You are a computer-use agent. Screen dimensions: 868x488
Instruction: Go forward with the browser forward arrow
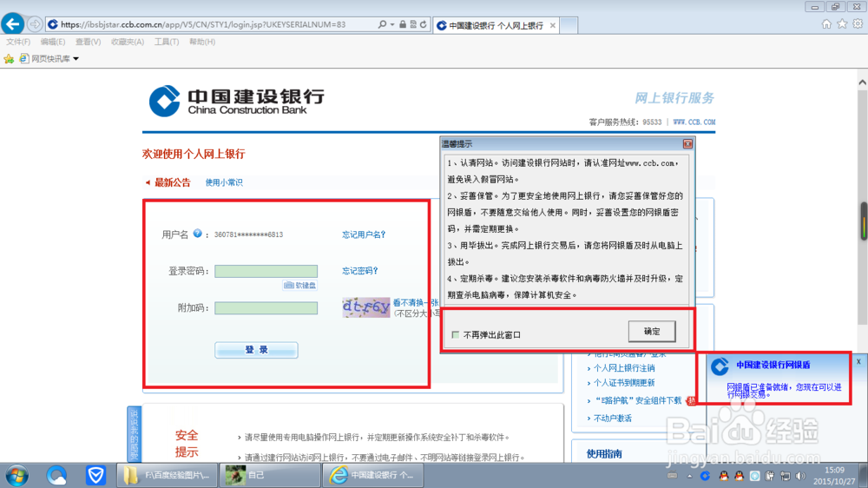click(x=35, y=24)
